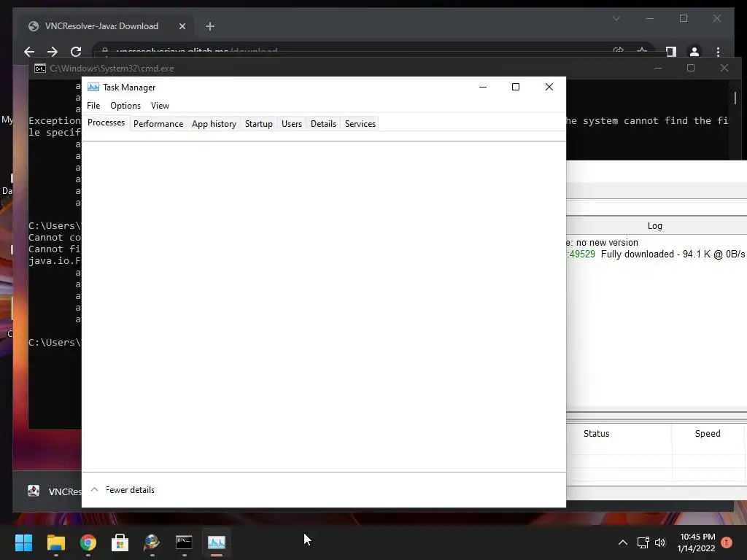Open the View menu in Task Manager
Screen dimensions: 747x560
click(x=160, y=106)
